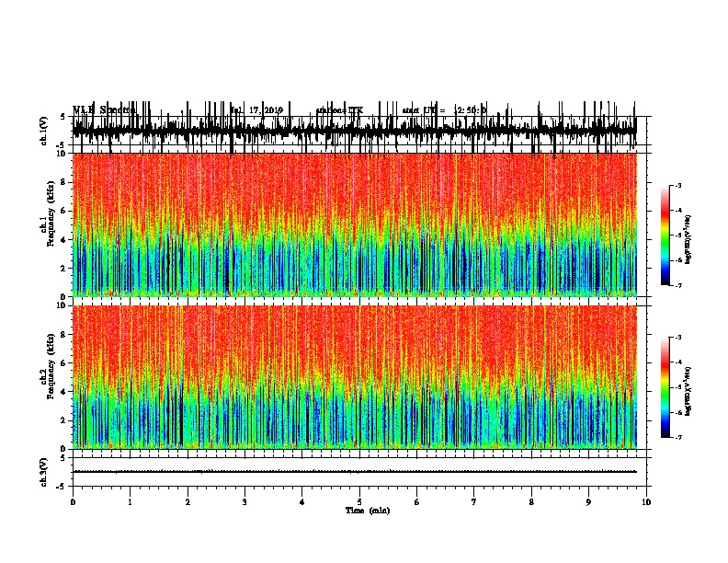The height and width of the screenshot is (563, 728).
Task: Click the ch.2 spectrogram panel
Action: pos(354,377)
